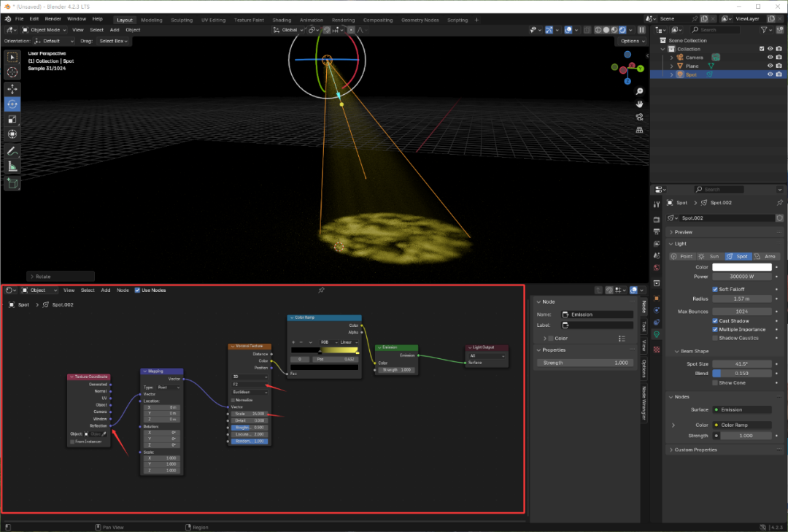Hide the Camera in viewport via eye icon

point(770,58)
